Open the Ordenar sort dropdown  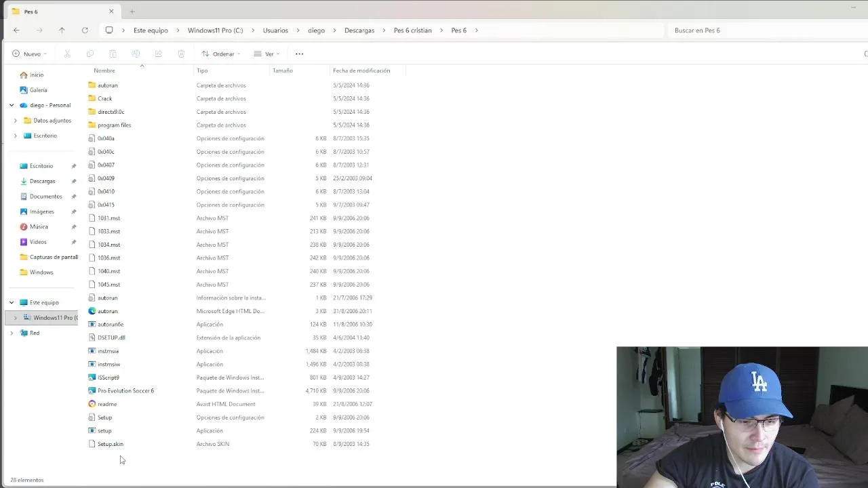coord(221,54)
